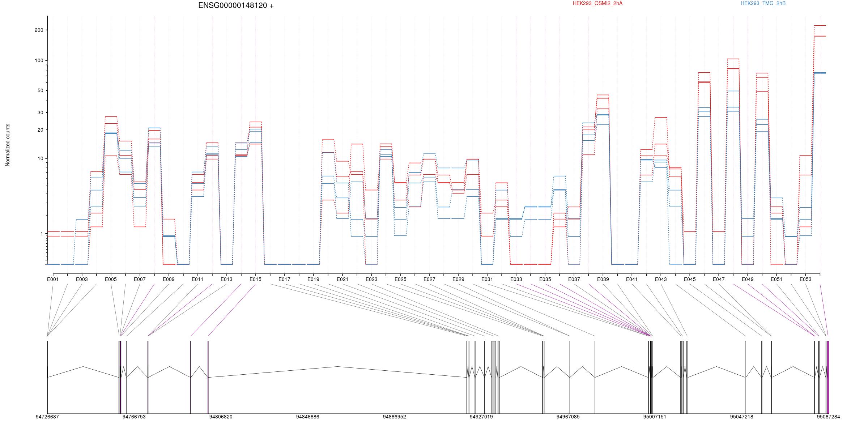The image size is (868, 434).
Task: Select exon label E017
Action: 284,279
